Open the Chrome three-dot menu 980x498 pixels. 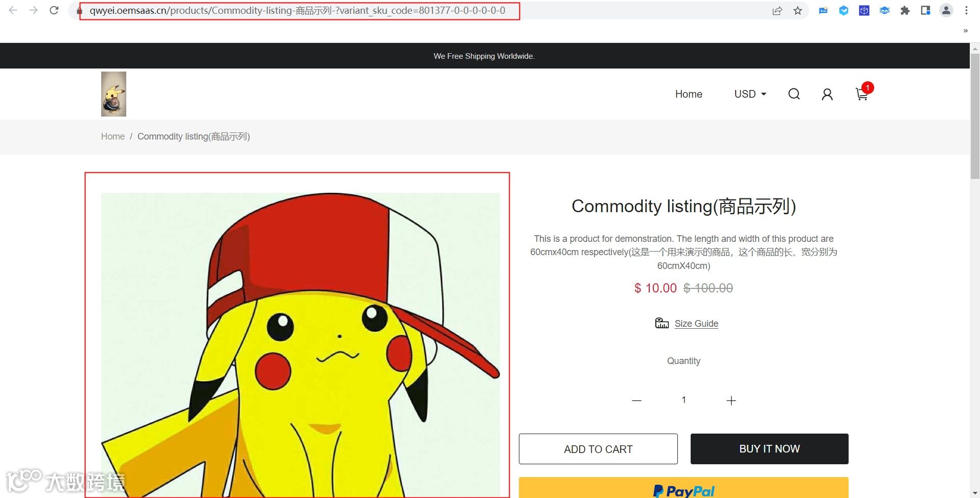pyautogui.click(x=966, y=11)
